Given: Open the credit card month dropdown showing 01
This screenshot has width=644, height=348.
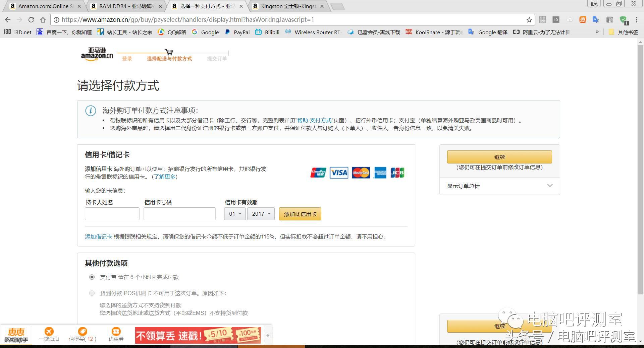Looking at the screenshot, I should tap(234, 214).
